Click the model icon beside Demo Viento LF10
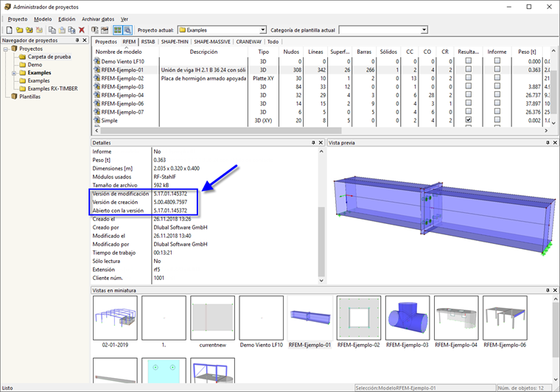Screen dimensions: 560x392 97,61
